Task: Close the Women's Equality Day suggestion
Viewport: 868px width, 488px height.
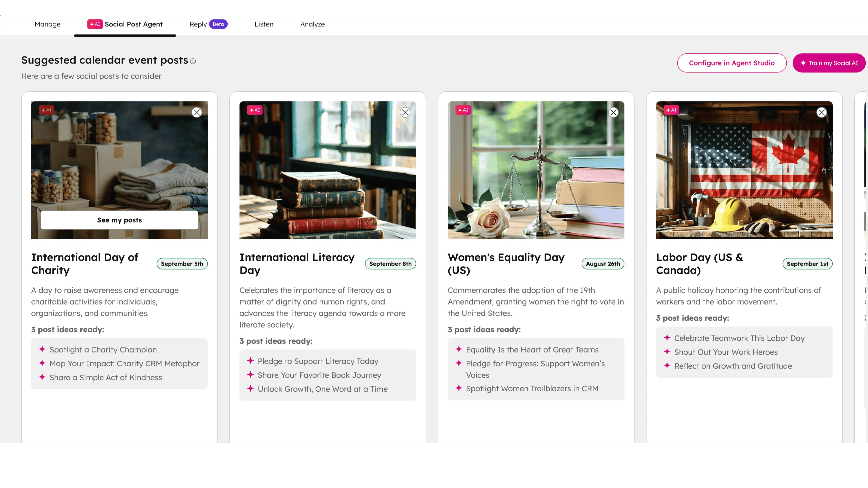Action: coord(613,112)
